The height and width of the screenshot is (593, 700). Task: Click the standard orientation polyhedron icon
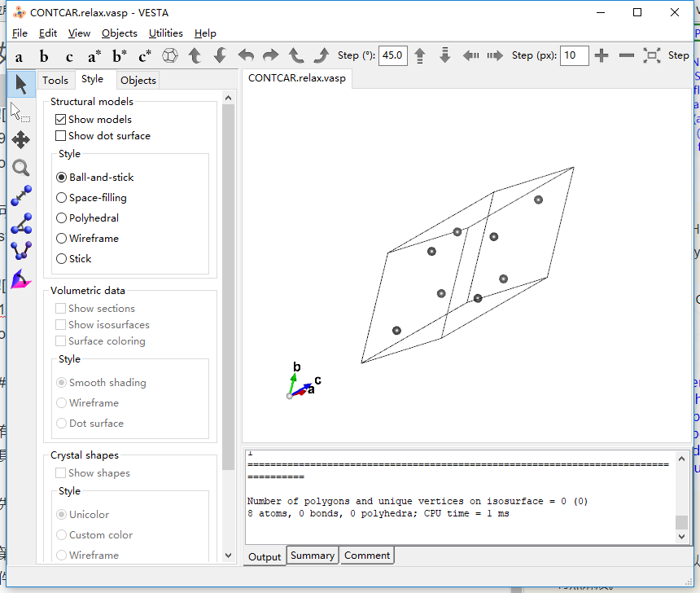point(169,56)
